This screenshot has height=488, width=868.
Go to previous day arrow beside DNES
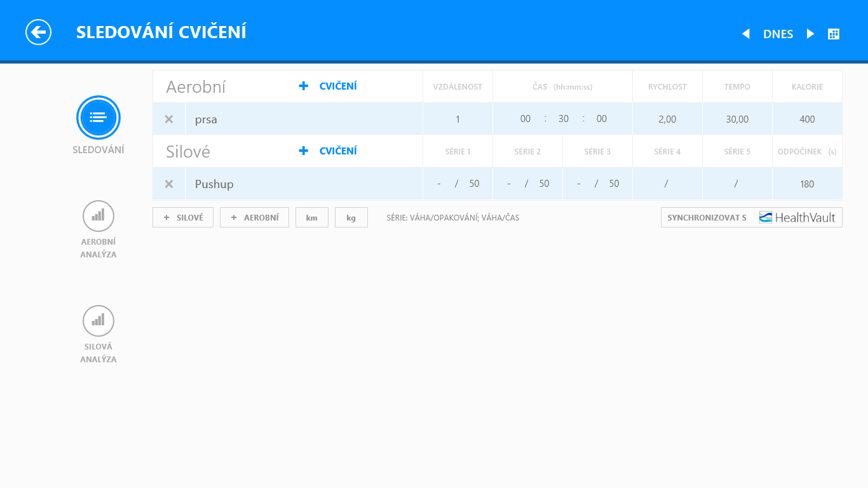coord(746,34)
